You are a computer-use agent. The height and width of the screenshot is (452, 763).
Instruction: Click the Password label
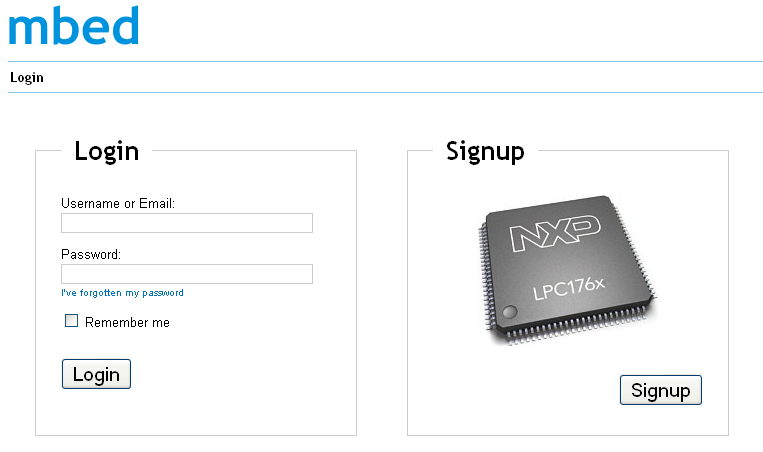tap(91, 255)
